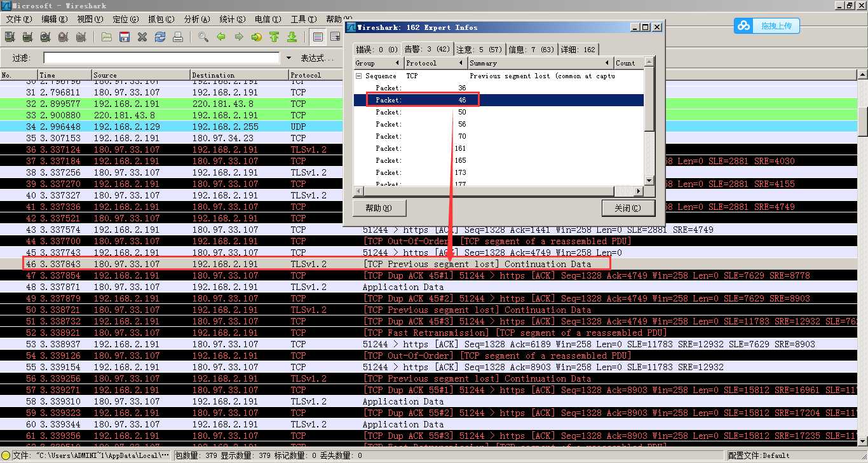
Task: Open the 视图 menu
Action: coord(90,19)
